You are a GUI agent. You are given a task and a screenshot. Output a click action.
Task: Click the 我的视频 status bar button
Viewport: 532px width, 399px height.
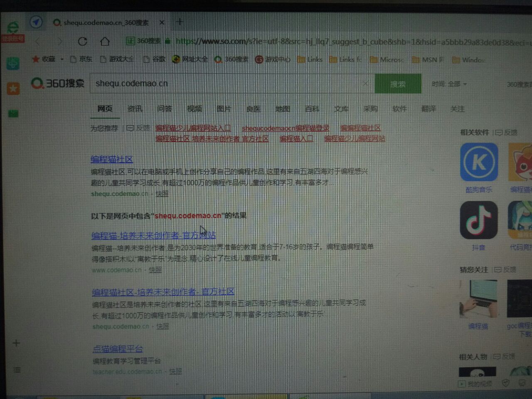coord(475,384)
